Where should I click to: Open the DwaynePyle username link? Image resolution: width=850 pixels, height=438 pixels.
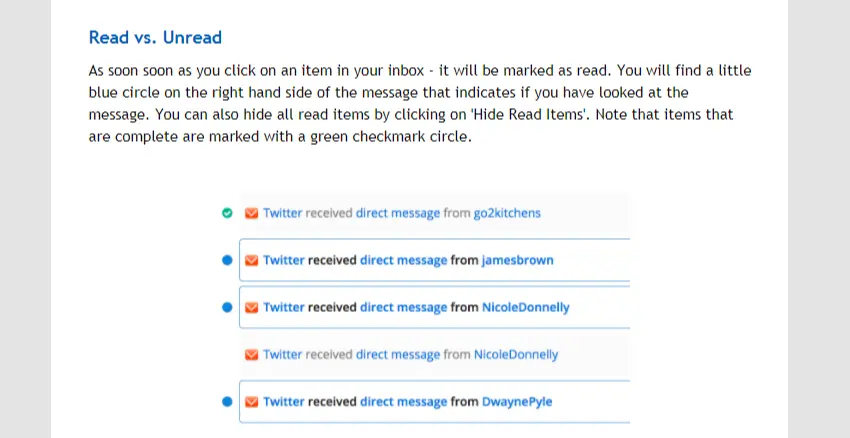point(517,402)
